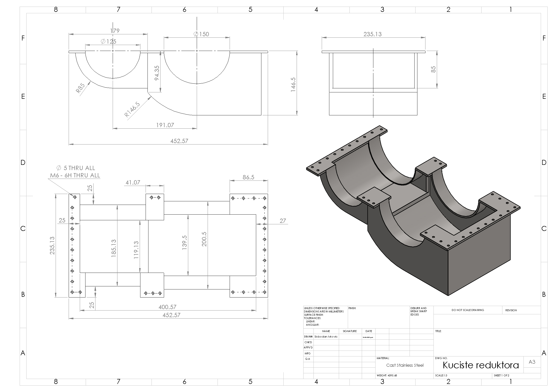Select the Cast Stainless Steel material text
This screenshot has width=554, height=392.
tap(405, 365)
